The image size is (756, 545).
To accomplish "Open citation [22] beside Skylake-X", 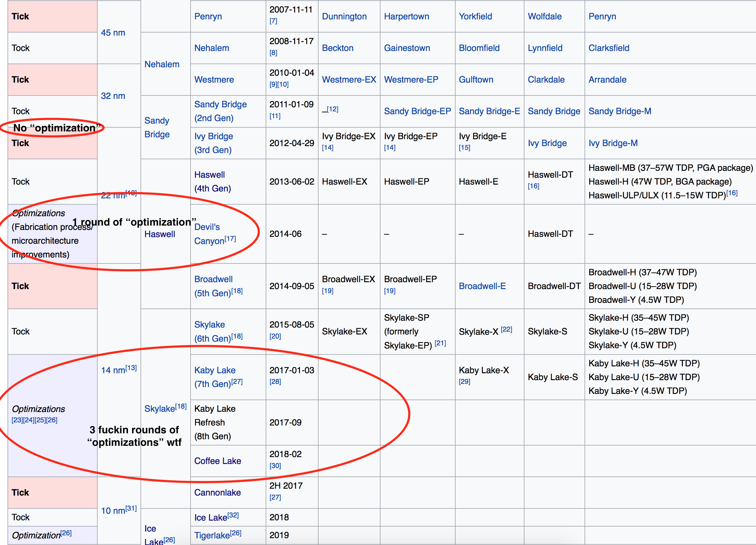I will (x=507, y=329).
